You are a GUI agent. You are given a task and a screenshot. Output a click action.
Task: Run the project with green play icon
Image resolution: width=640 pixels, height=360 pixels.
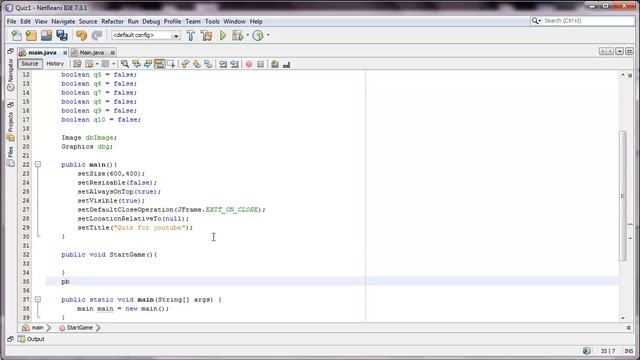click(x=223, y=36)
